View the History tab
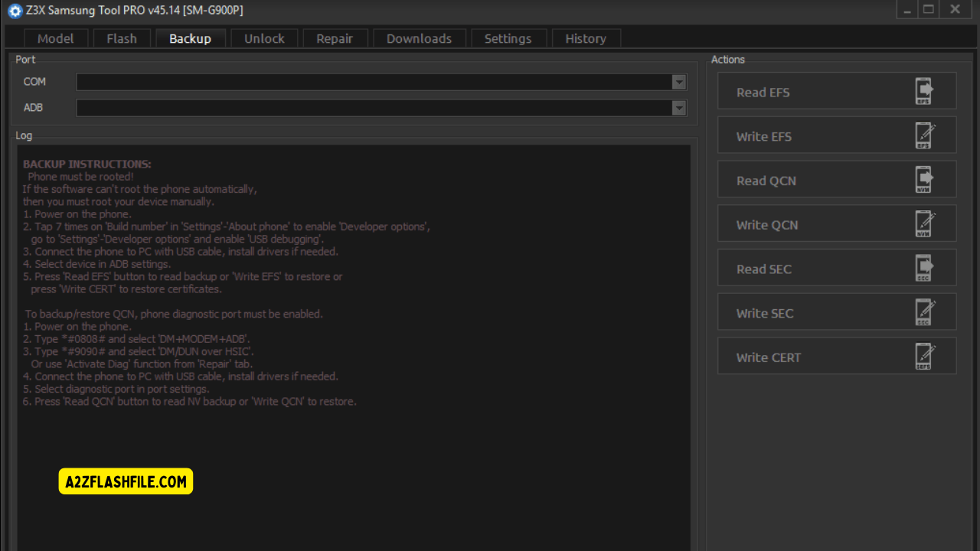The width and height of the screenshot is (980, 551). point(586,38)
